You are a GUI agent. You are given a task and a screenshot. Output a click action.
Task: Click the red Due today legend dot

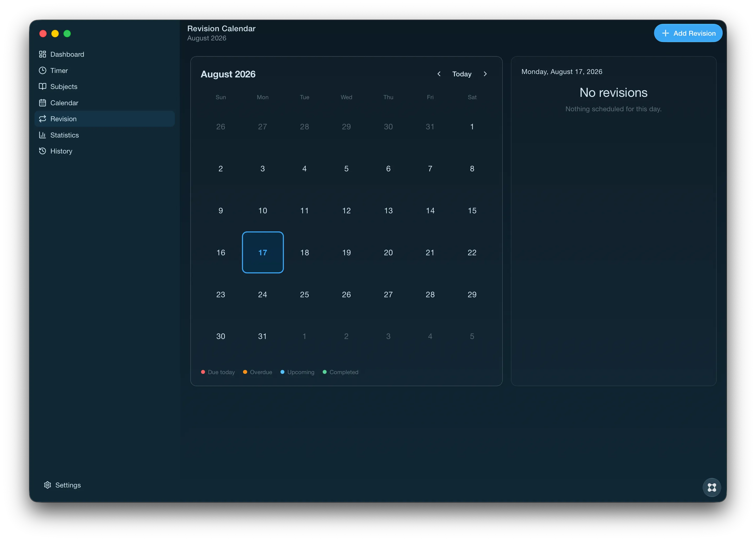click(x=203, y=372)
